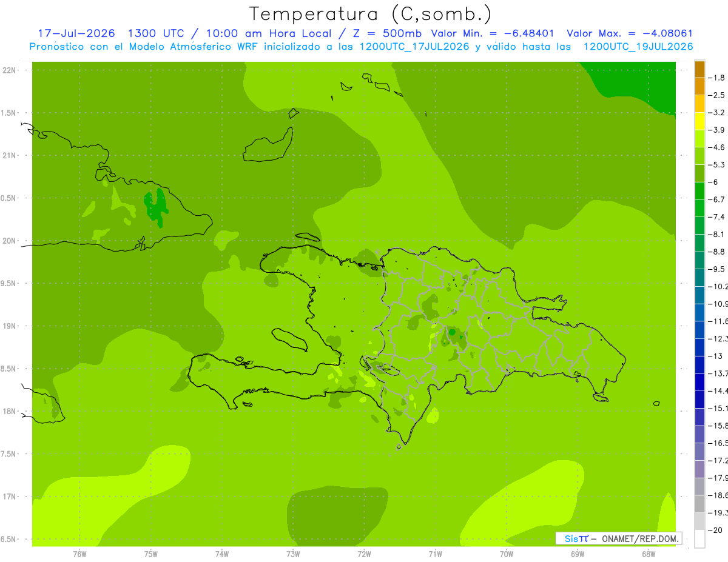Click the "Valor Max. = -4.08061" value

coord(629,33)
